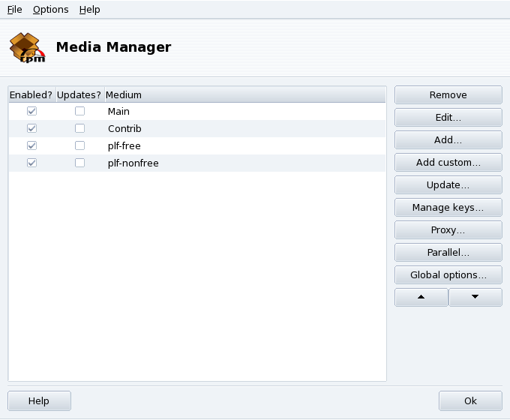Viewport: 510px width, 420px height.
Task: Click the Edit... button
Action: click(448, 118)
